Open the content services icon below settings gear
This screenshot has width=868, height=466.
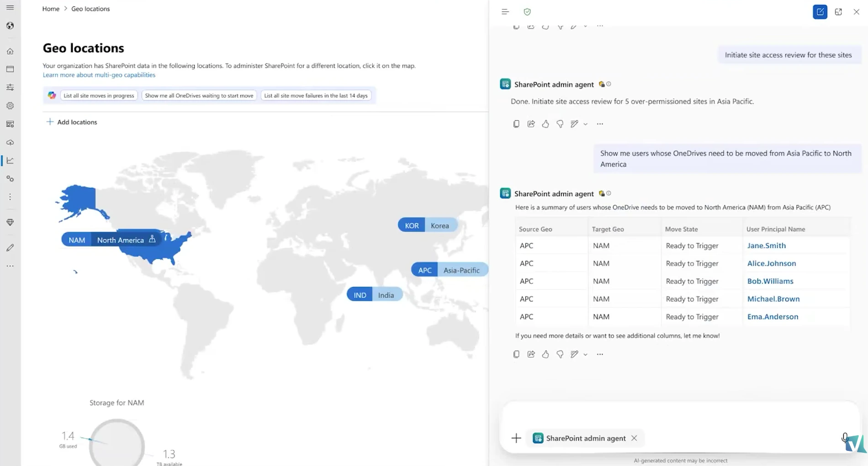coord(10,124)
